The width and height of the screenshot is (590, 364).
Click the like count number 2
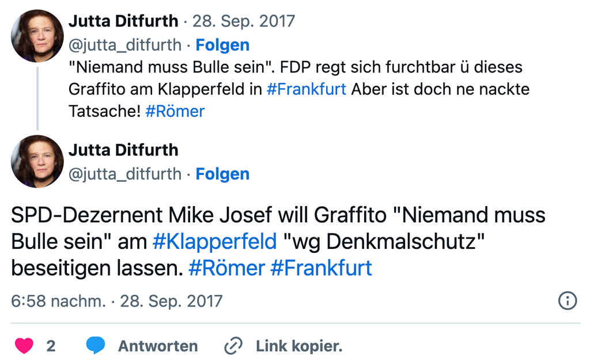tap(51, 346)
